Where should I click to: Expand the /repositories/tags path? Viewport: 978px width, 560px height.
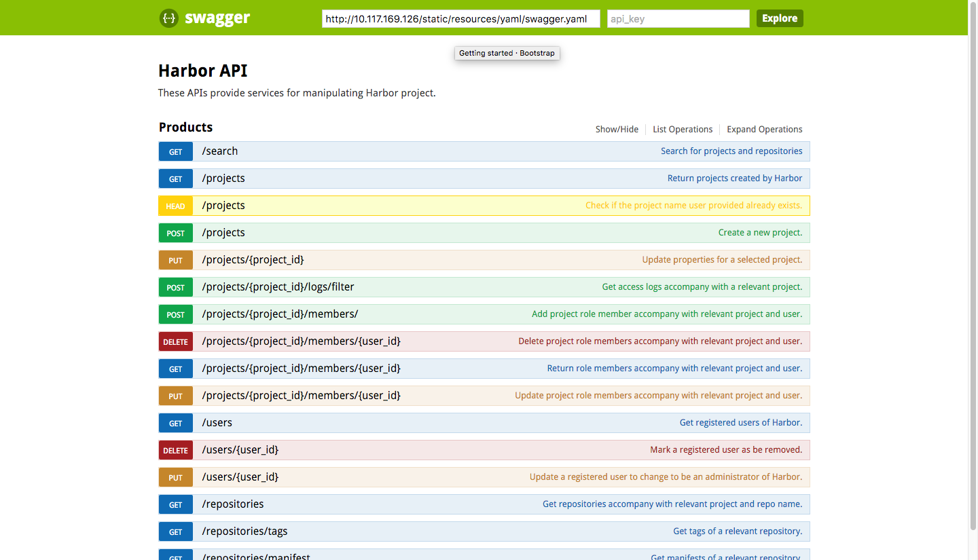click(244, 531)
